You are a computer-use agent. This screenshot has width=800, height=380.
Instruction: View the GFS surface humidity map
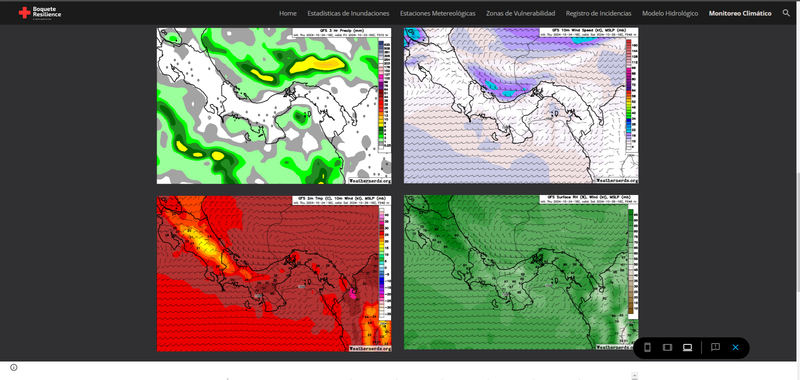tap(521, 272)
